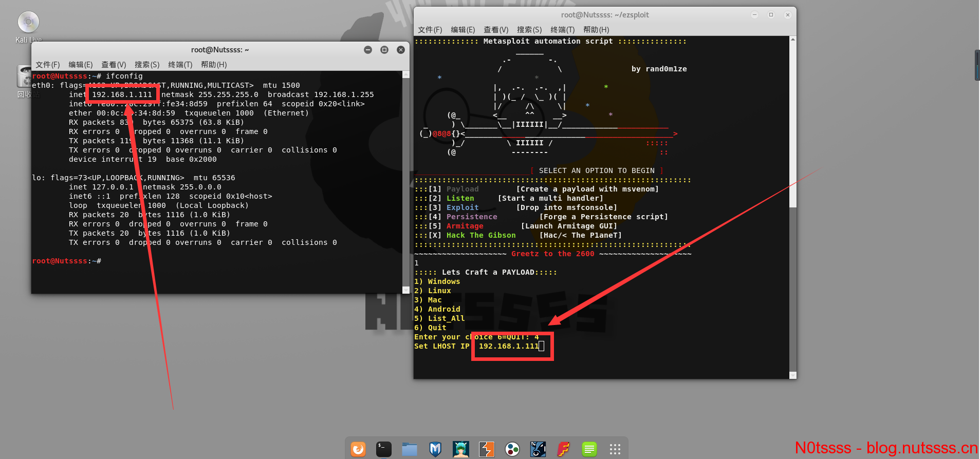Open Burp Suite from the dock
The width and height of the screenshot is (980, 459).
pyautogui.click(x=487, y=449)
